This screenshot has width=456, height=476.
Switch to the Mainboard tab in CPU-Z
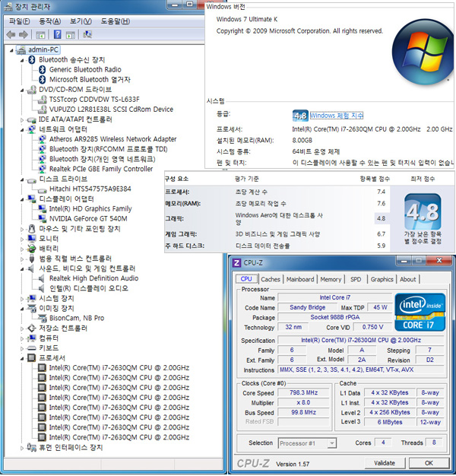[x=300, y=279]
